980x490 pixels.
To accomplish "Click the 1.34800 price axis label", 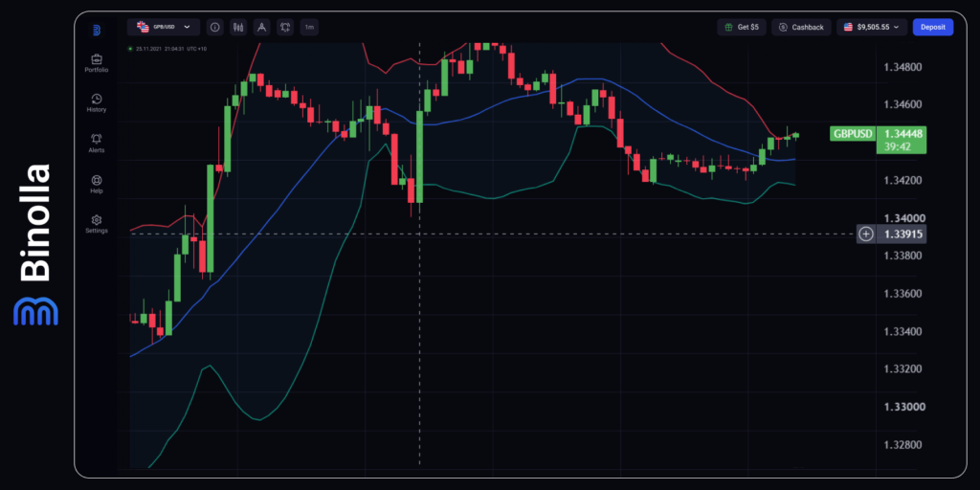I will [902, 66].
